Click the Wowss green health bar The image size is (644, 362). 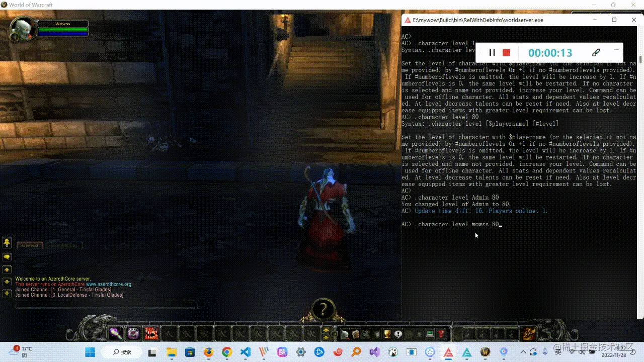pyautogui.click(x=63, y=30)
